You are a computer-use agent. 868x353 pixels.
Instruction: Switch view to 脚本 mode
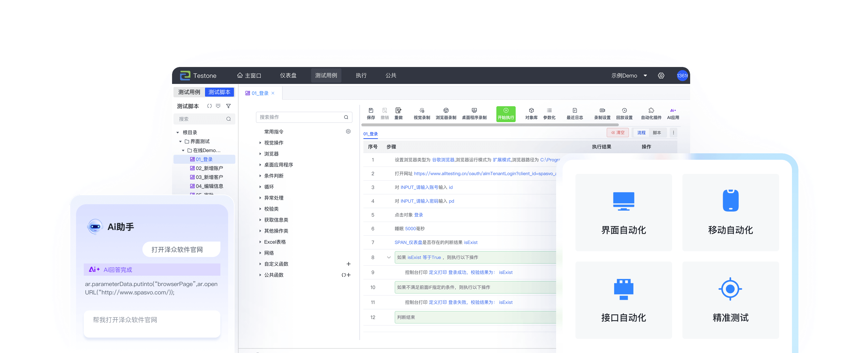[657, 133]
